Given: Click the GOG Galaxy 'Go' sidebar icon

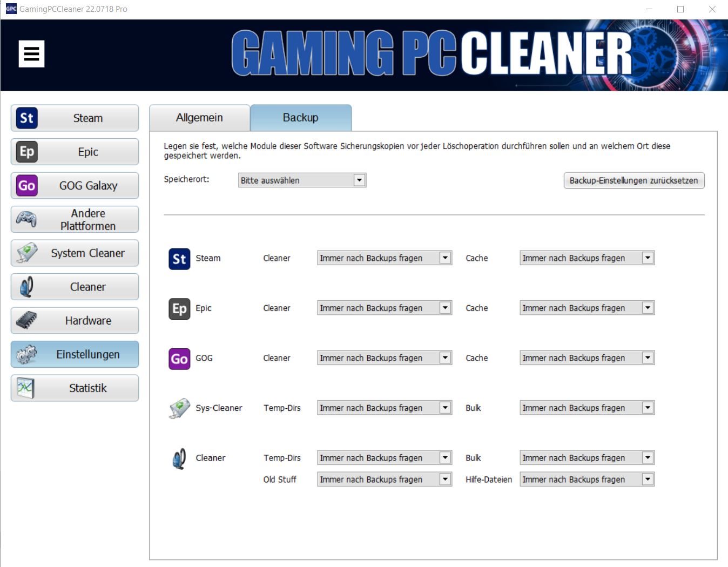Looking at the screenshot, I should [x=26, y=186].
